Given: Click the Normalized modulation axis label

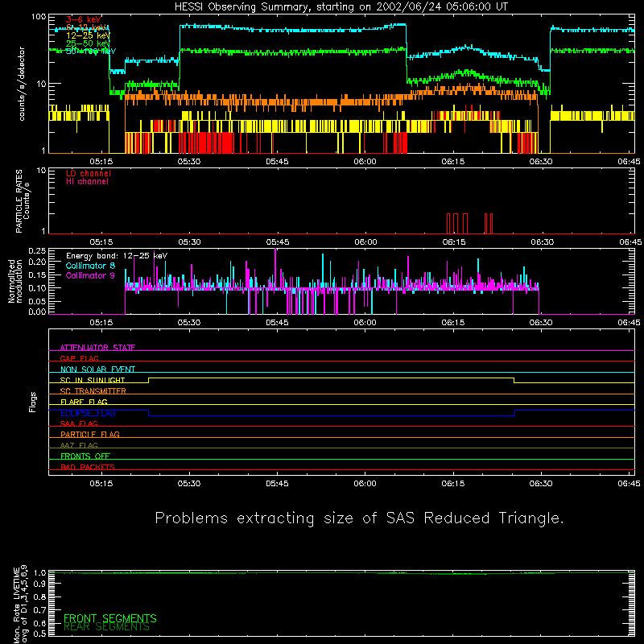Looking at the screenshot, I should [15, 281].
